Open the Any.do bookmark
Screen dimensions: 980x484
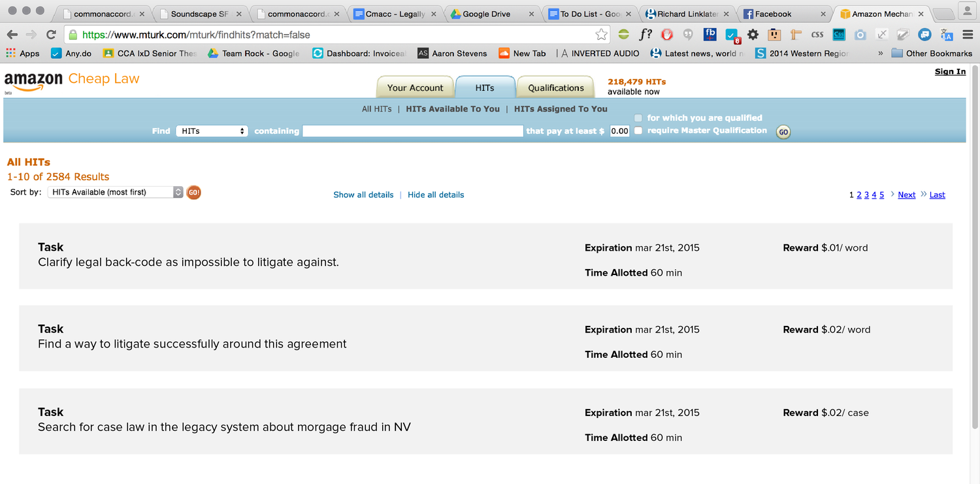pyautogui.click(x=71, y=54)
